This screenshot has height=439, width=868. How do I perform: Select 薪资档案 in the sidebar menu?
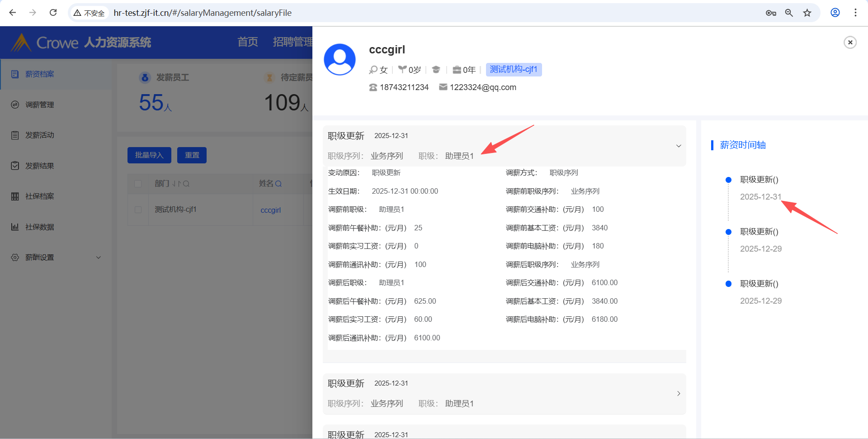tap(39, 74)
